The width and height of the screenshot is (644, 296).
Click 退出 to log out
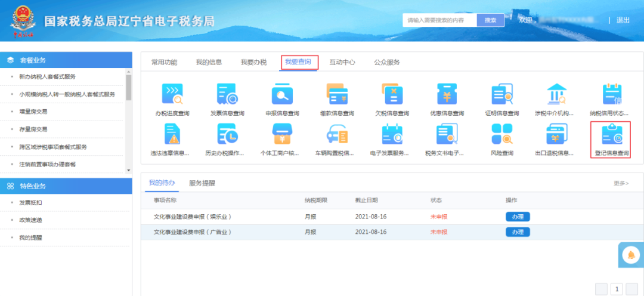tap(623, 20)
